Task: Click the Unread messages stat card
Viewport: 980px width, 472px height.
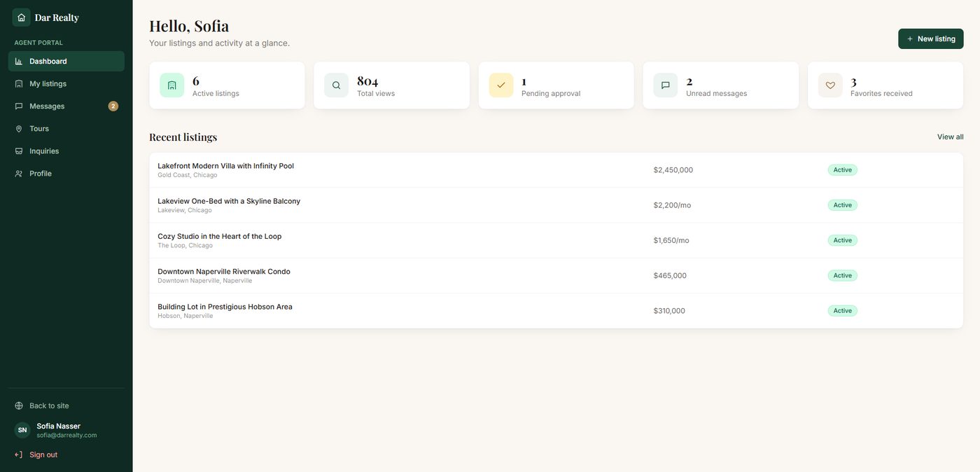Action: point(721,85)
